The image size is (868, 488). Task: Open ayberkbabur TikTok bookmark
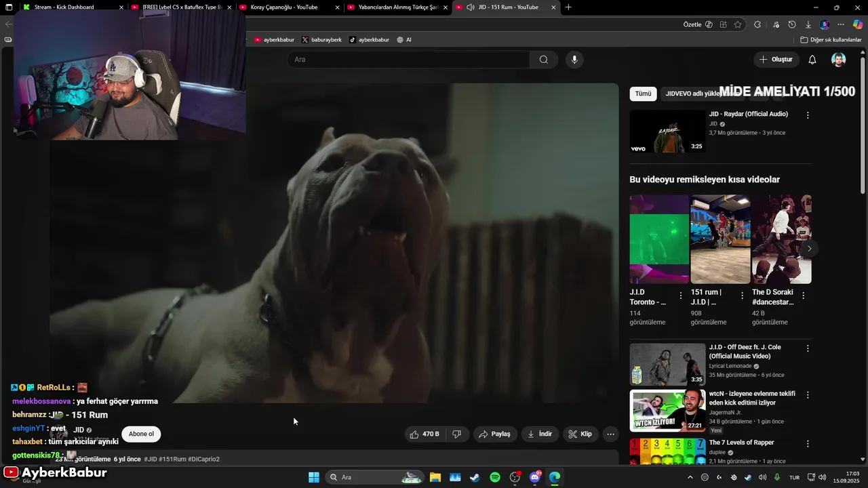(369, 40)
